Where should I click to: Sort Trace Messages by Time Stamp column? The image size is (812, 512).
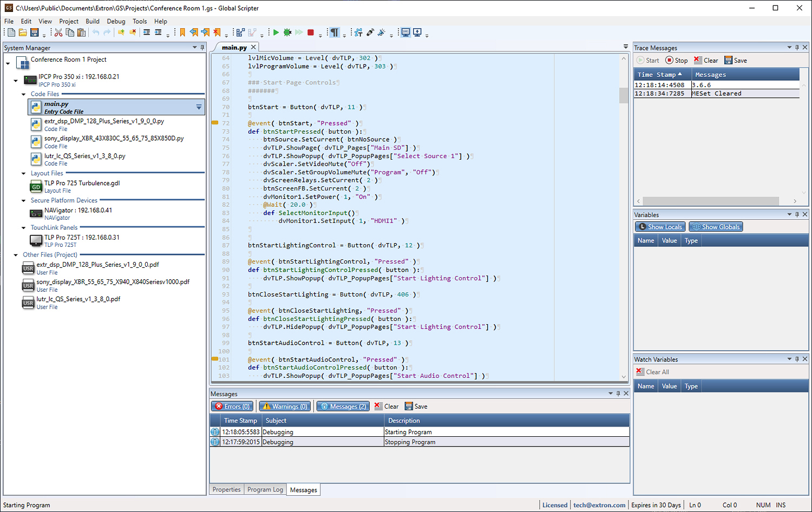pos(663,75)
